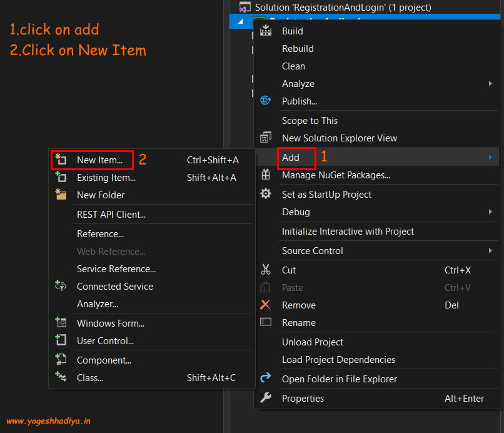Screen dimensions: 504x433
Task: Choose Unload Project from the menu
Action: (313, 342)
